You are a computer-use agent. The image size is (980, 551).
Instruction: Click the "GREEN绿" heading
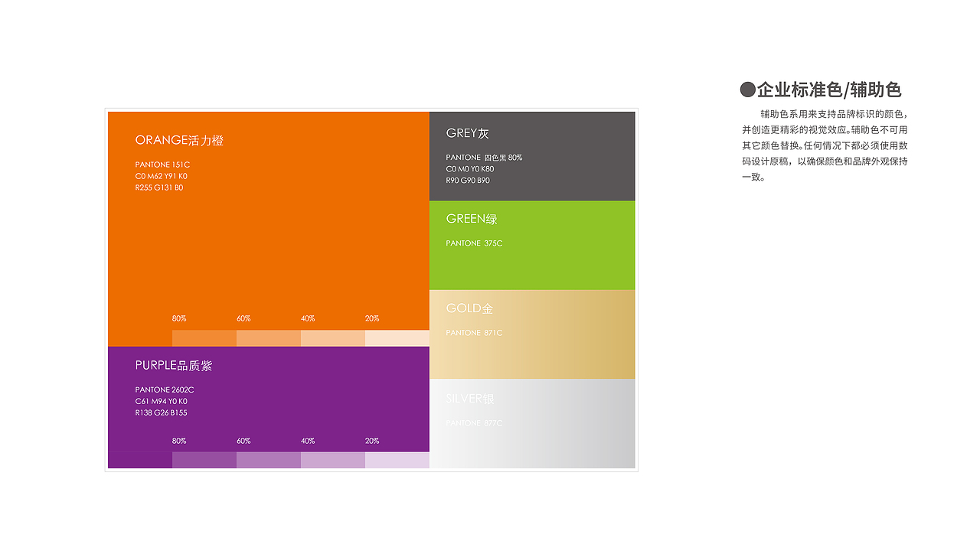pyautogui.click(x=472, y=219)
